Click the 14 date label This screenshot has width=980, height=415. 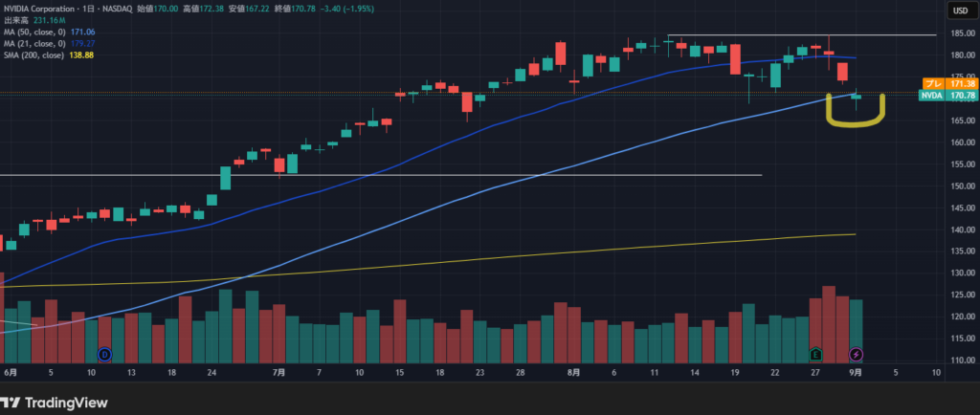[x=695, y=373]
